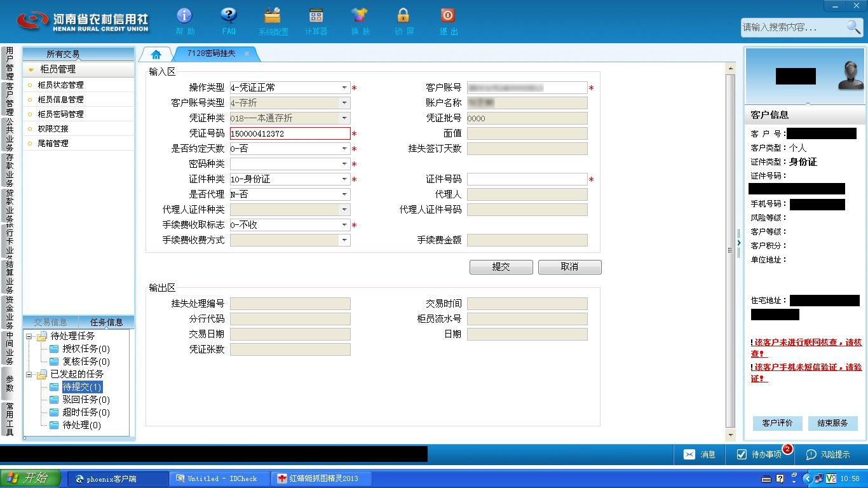Open the 换肤 skin changer
The image size is (868, 488).
click(x=360, y=21)
